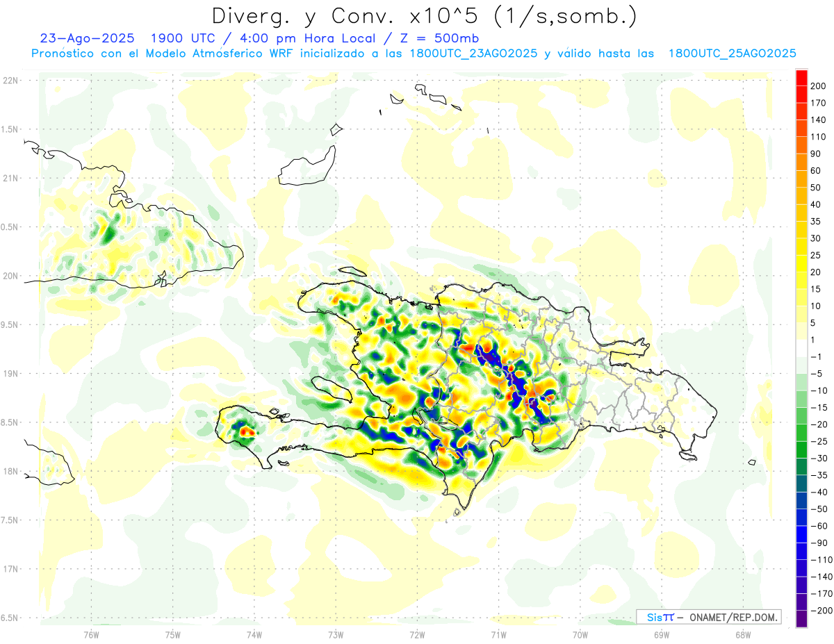This screenshot has width=834, height=644.
Task: Click the "Diverg. y Conv. x10^5 (1/s,somb.)" title
Action: coord(424,17)
